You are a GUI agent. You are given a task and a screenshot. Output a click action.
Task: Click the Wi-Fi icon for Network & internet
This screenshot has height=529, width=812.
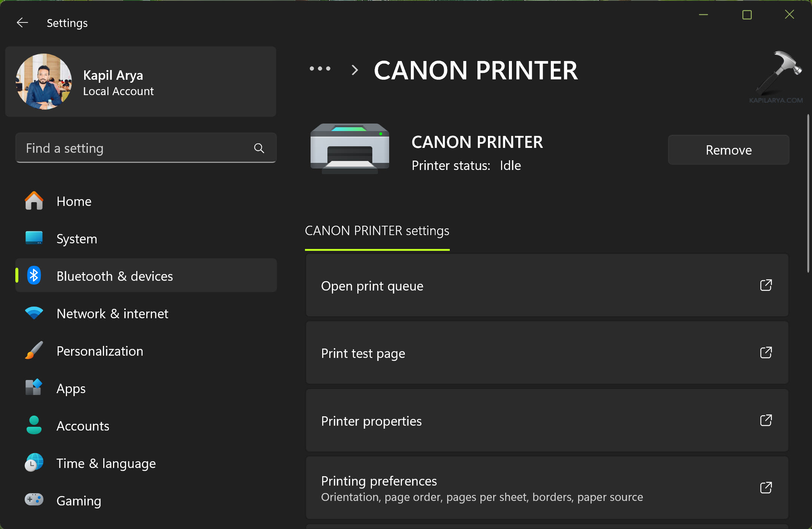34,313
